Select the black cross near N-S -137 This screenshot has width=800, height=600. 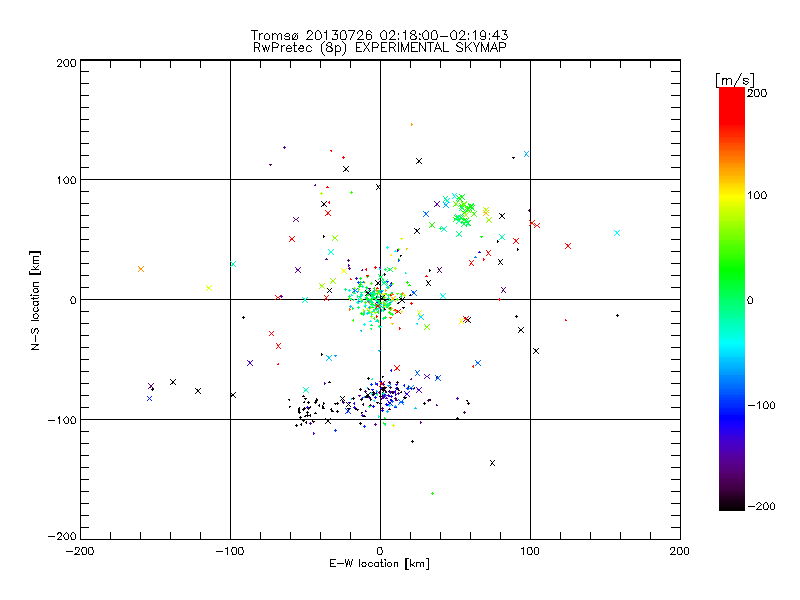[492, 463]
